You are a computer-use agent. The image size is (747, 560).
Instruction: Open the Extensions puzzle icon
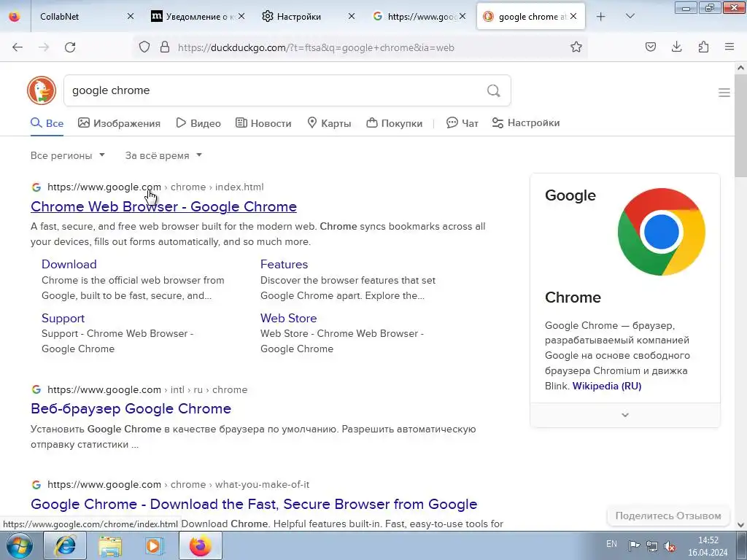point(703,47)
